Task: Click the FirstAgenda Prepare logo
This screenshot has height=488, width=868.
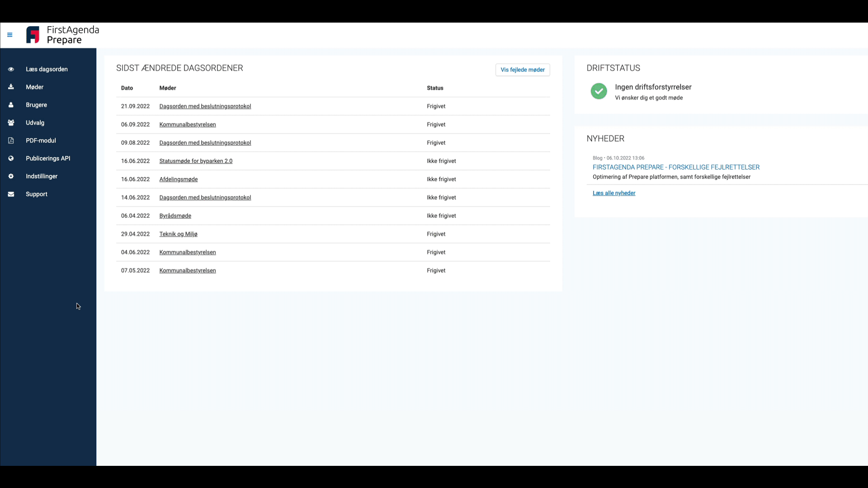Action: 62,35
